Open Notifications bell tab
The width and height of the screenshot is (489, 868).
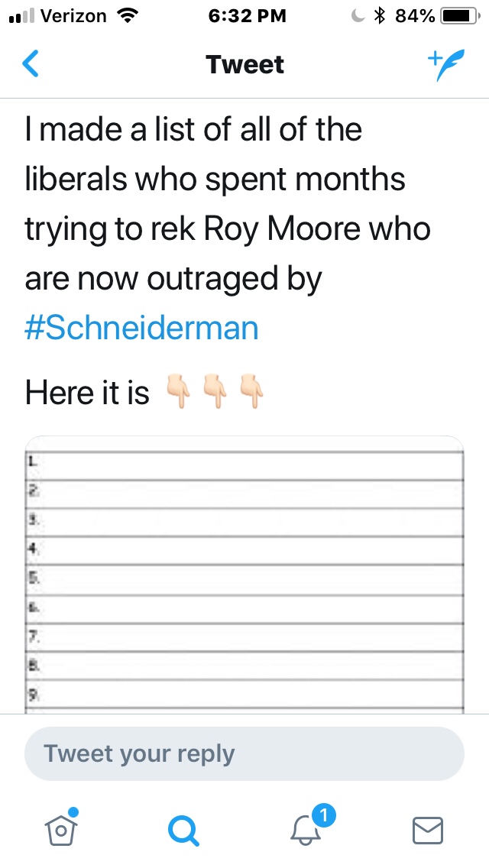tap(306, 830)
